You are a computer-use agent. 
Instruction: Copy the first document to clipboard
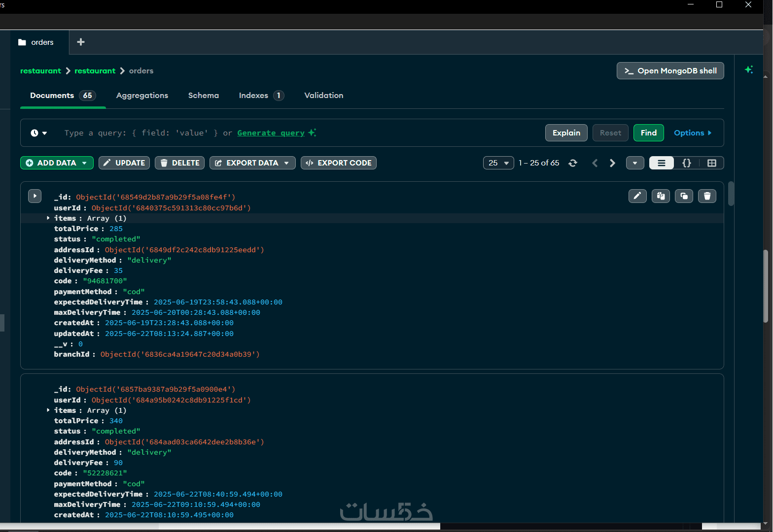click(x=661, y=196)
